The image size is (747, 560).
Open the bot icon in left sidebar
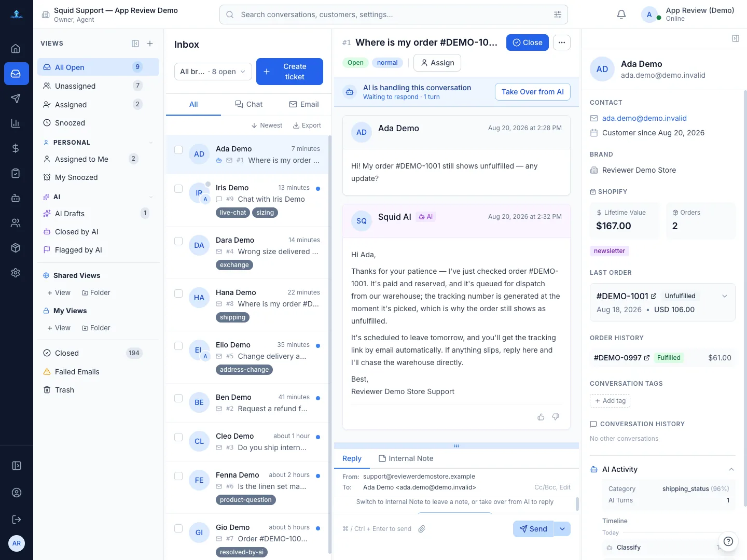pyautogui.click(x=16, y=198)
